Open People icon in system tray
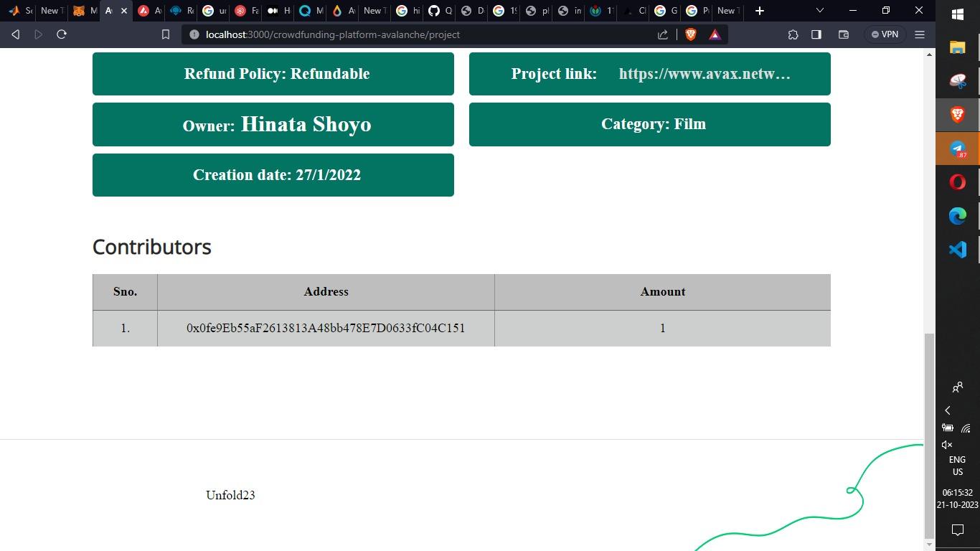 (958, 387)
